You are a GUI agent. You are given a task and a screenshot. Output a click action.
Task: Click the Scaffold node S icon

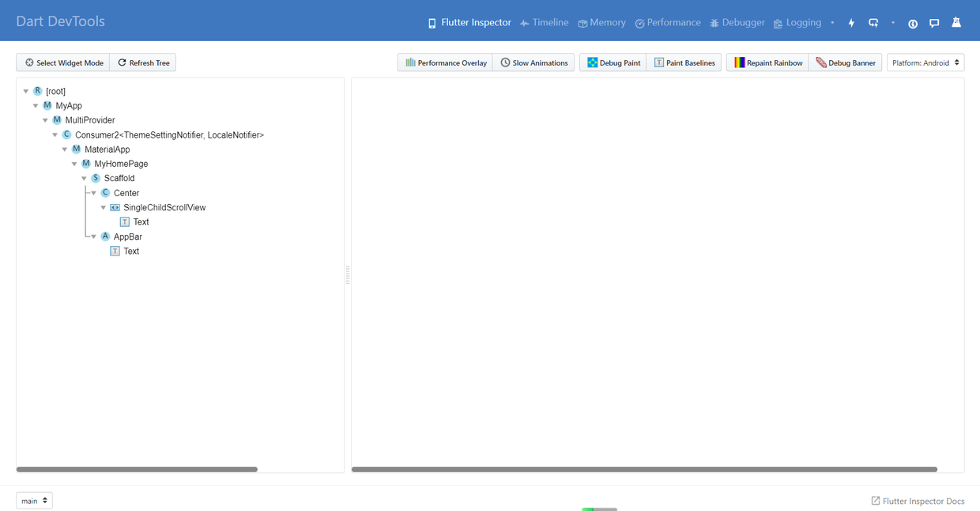pos(96,178)
